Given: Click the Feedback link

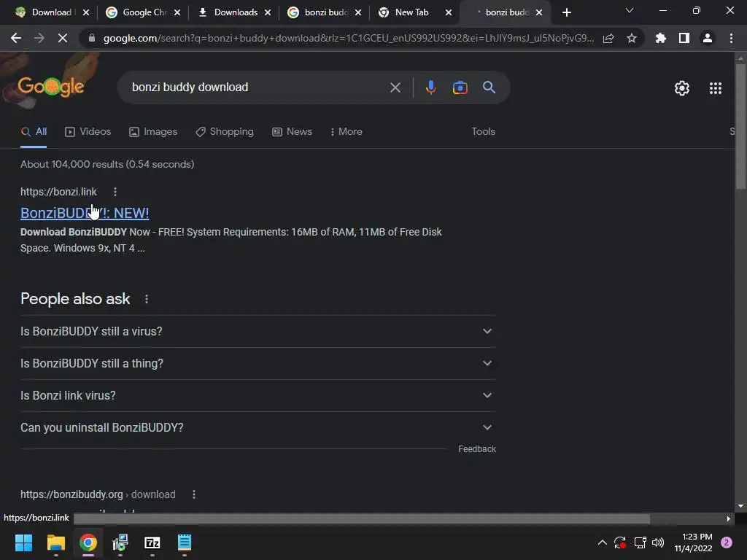Looking at the screenshot, I should (477, 449).
